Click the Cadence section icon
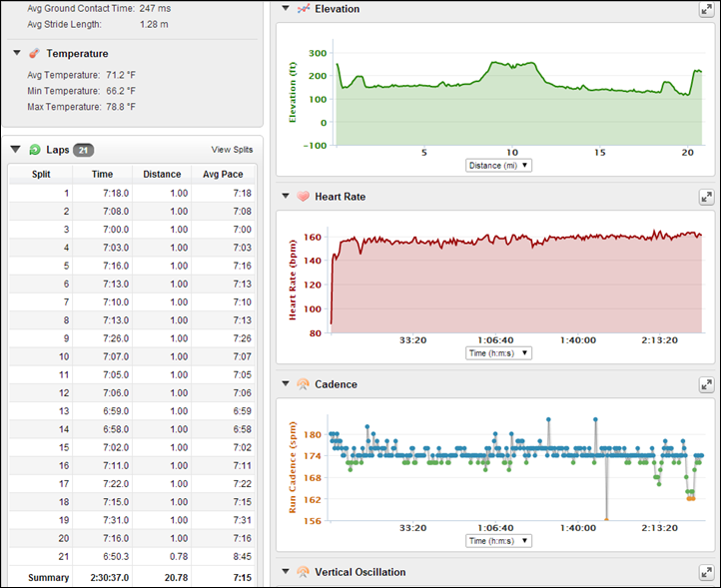The width and height of the screenshot is (721, 588). (303, 384)
